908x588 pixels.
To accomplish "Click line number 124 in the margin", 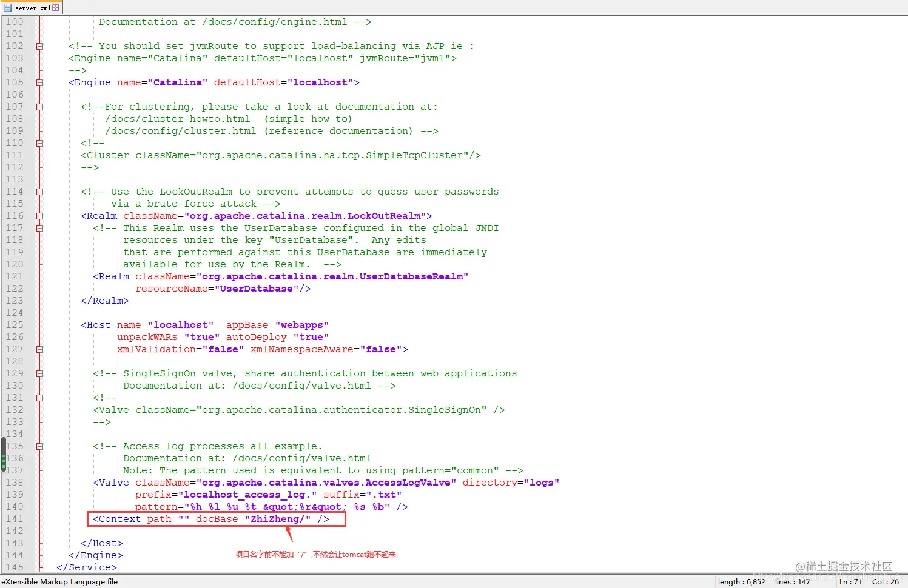I will [15, 313].
